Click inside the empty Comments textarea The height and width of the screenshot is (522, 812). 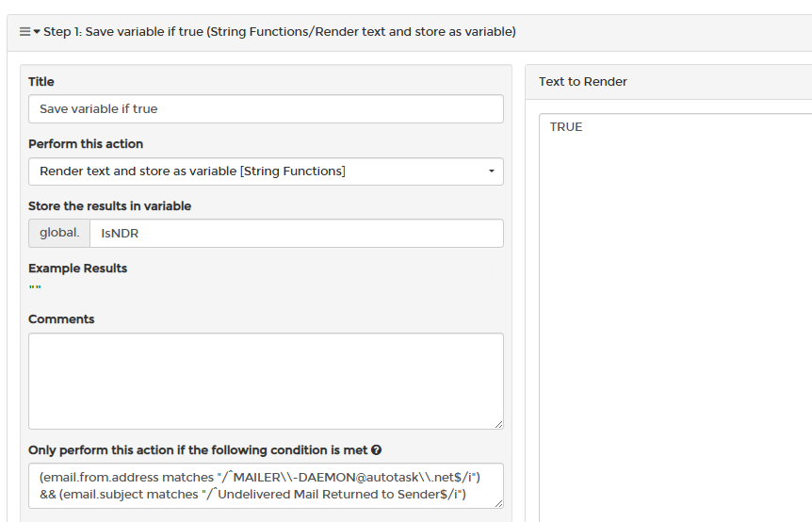tap(266, 382)
